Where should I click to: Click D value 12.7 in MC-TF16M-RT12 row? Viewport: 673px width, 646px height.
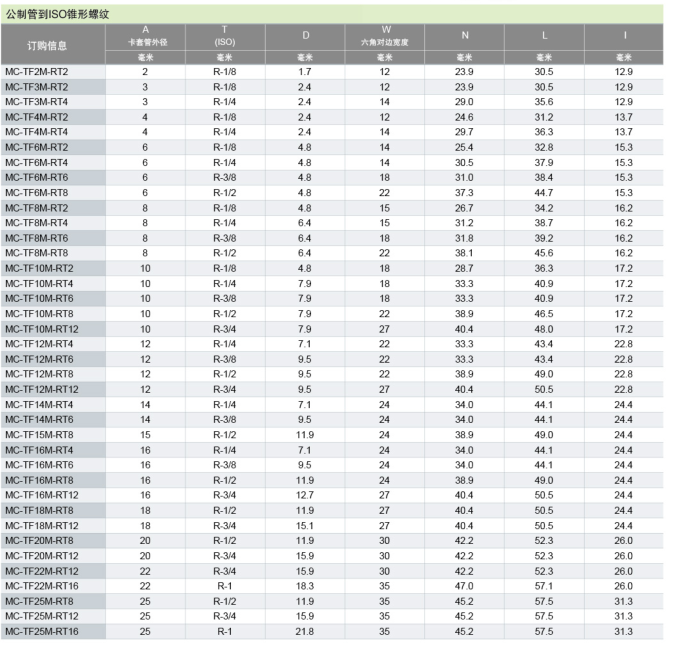305,495
